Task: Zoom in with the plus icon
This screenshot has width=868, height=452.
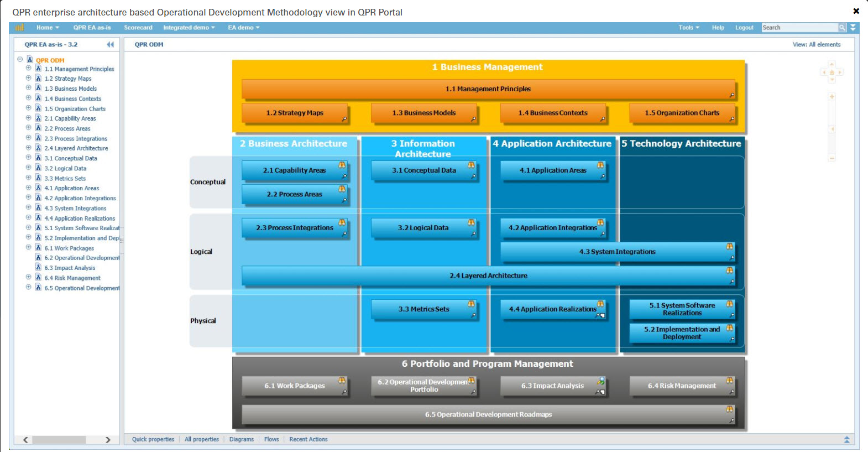Action: (x=832, y=96)
